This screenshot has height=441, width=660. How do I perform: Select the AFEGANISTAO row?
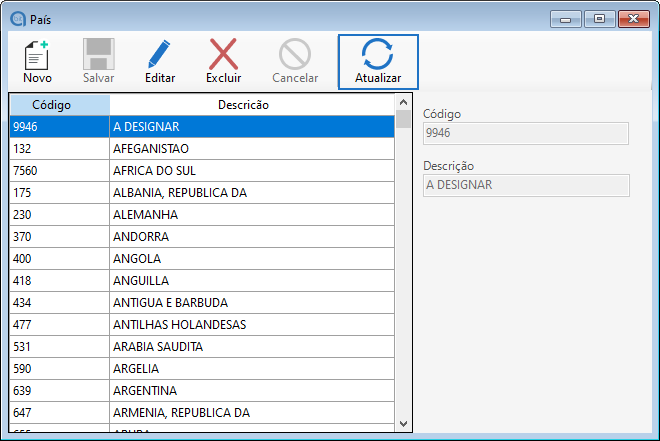click(200, 149)
